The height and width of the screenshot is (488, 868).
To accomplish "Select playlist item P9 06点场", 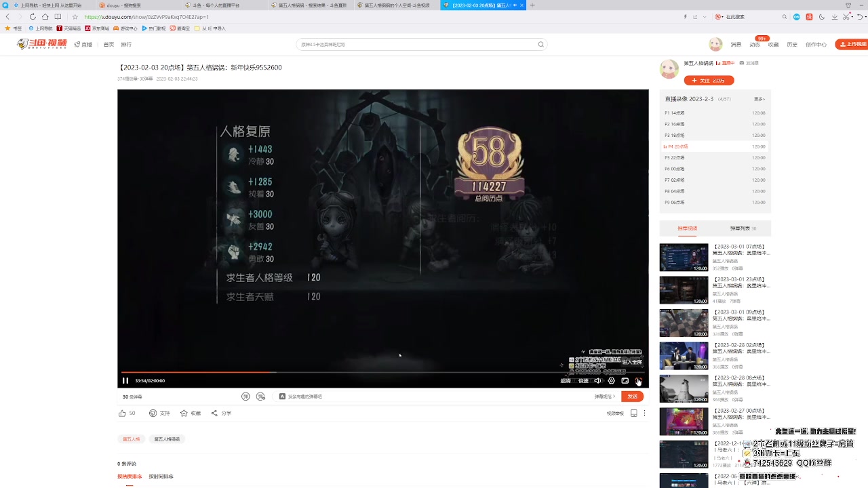I will tap(715, 203).
